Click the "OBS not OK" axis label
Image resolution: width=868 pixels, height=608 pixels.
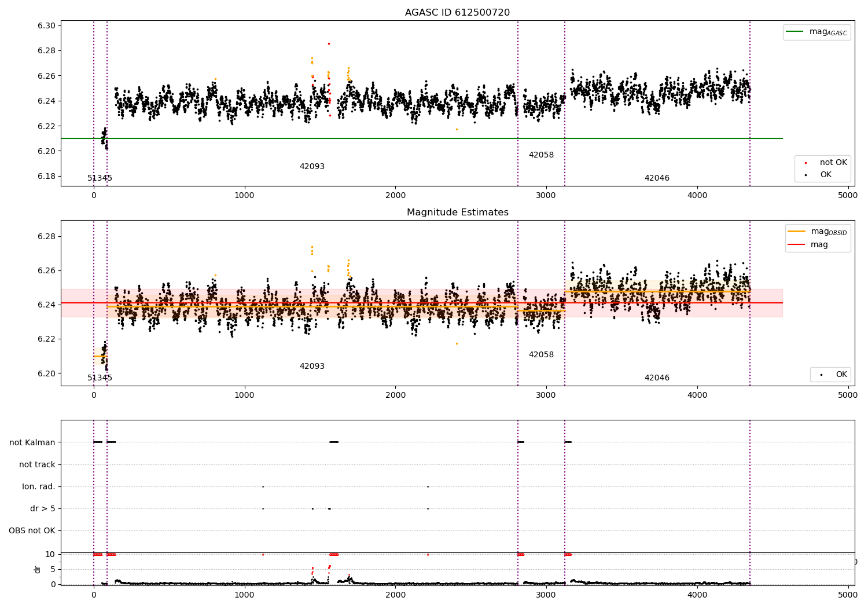(x=32, y=530)
